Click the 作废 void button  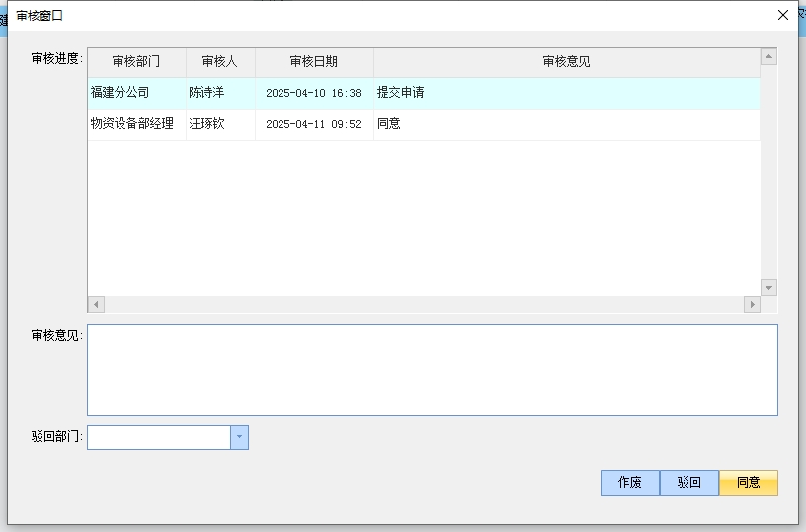click(630, 483)
